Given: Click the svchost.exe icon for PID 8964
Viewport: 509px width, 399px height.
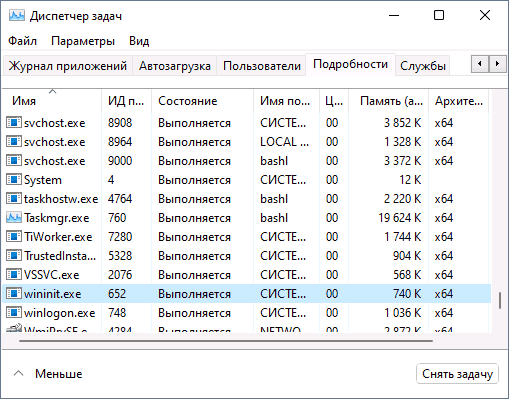Looking at the screenshot, I should pyautogui.click(x=14, y=142).
